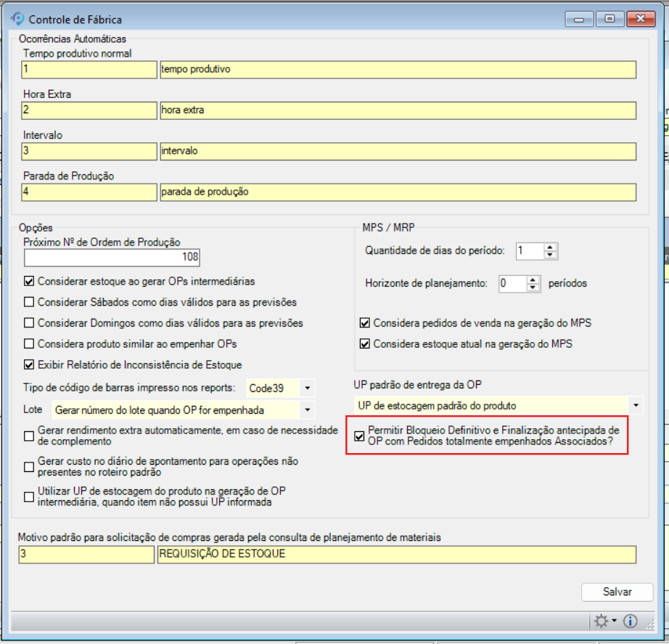Click the info icon in status bar
The height and width of the screenshot is (644, 669).
tap(629, 621)
